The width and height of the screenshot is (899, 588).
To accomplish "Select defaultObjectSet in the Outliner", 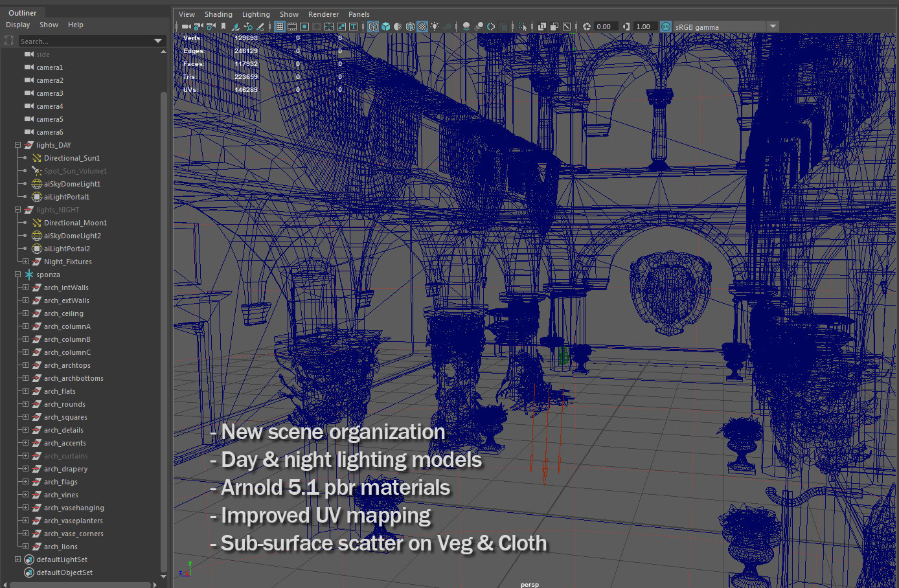I will [x=64, y=572].
